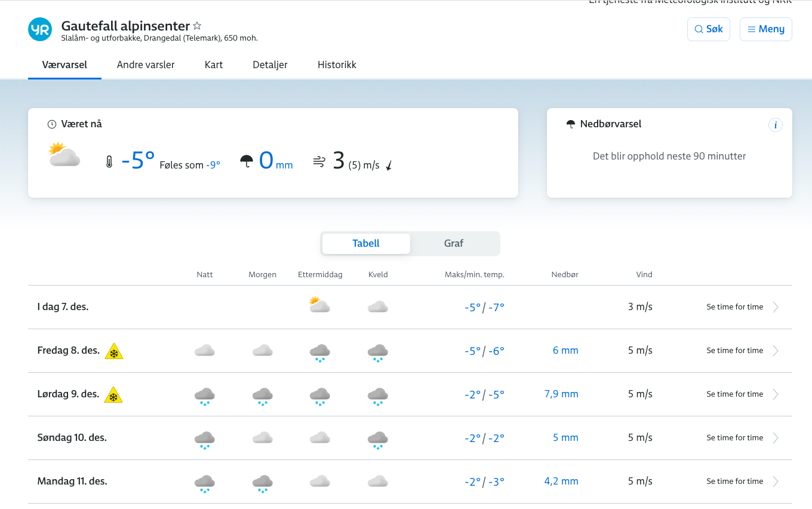
Task: Click the umbrella icon beside 0 mm
Action: click(x=247, y=161)
